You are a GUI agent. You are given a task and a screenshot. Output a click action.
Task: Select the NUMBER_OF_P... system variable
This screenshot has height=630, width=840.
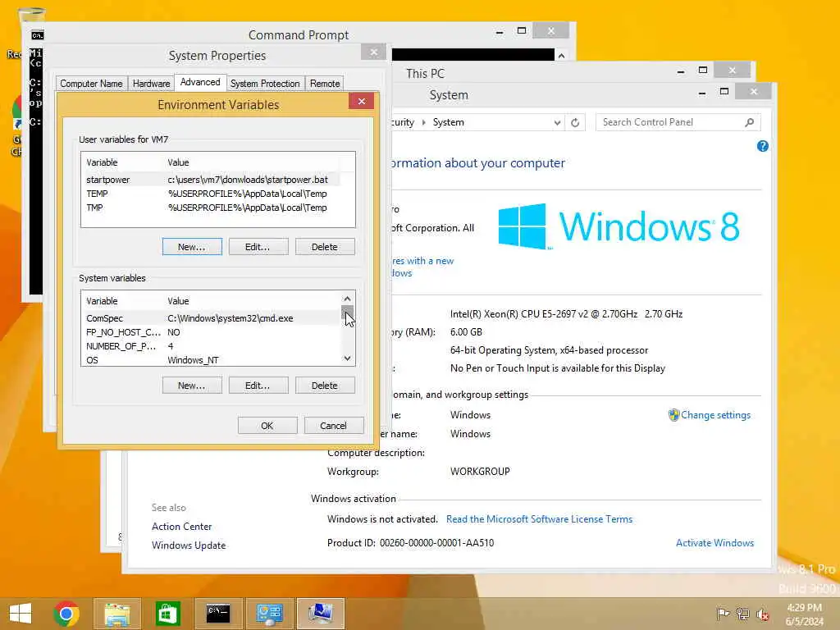(212, 346)
